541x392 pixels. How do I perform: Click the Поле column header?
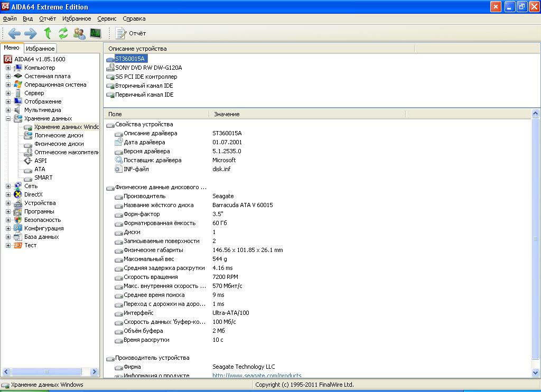pos(156,114)
